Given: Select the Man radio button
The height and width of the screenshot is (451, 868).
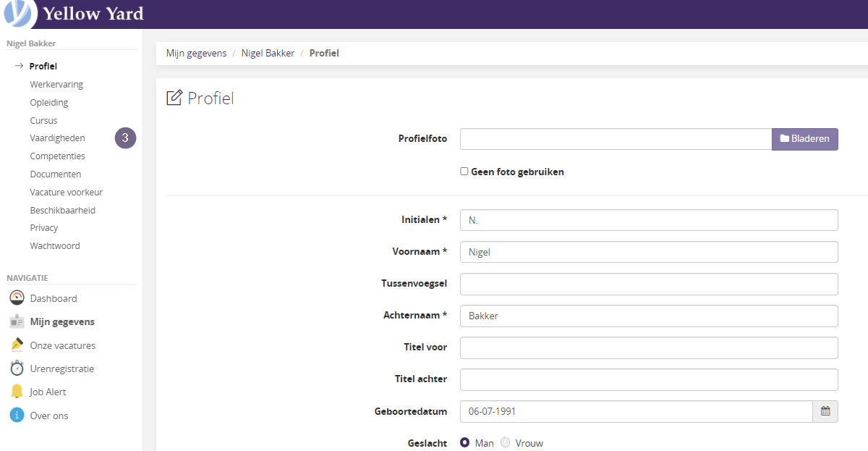Looking at the screenshot, I should tap(465, 442).
